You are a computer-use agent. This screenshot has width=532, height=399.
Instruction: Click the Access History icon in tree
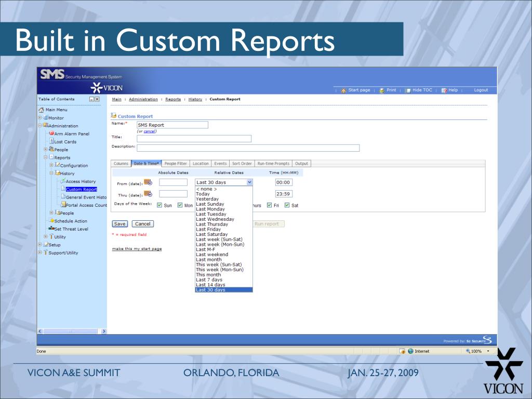coord(63,181)
